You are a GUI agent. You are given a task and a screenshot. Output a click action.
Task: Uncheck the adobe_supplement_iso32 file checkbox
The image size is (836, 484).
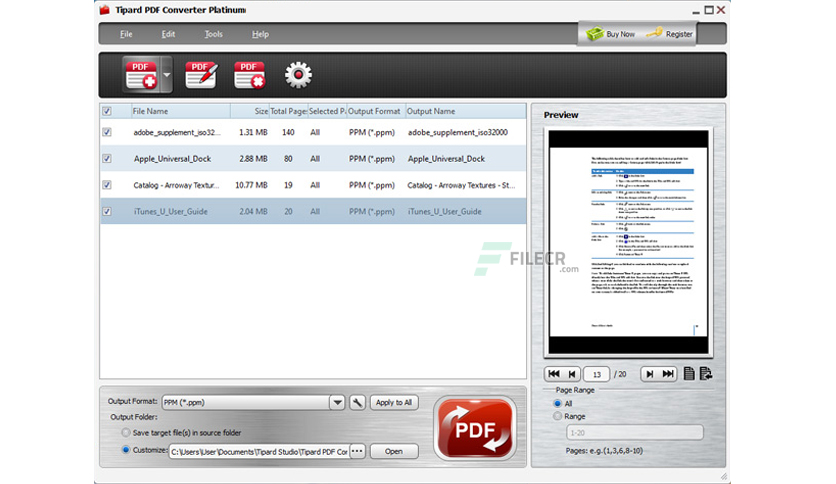pos(107,132)
